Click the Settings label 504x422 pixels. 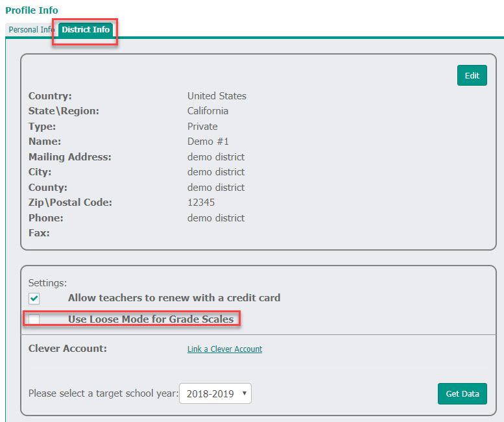(x=47, y=282)
